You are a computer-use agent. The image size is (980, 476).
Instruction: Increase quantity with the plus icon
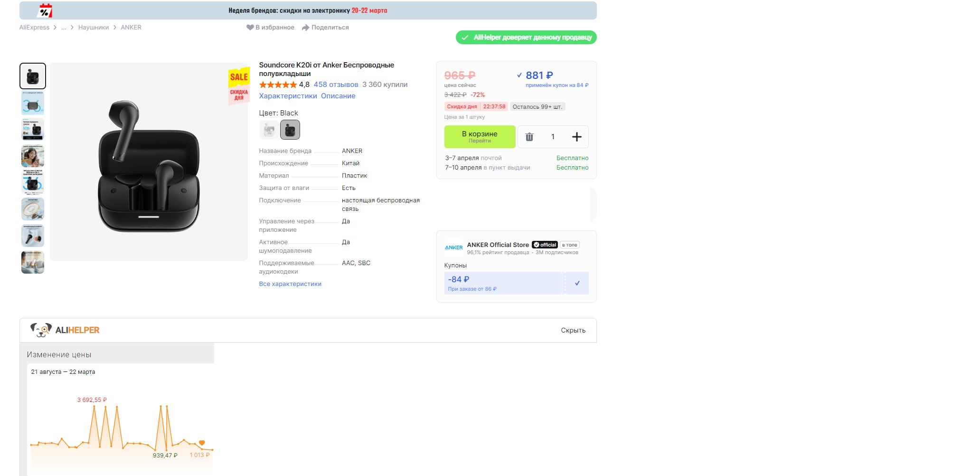pos(576,137)
